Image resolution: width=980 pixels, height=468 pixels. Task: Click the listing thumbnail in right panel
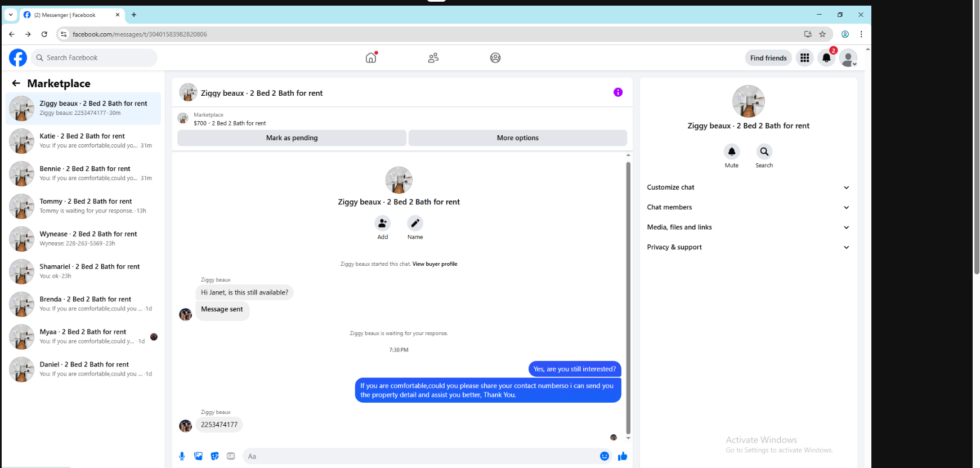tap(749, 101)
